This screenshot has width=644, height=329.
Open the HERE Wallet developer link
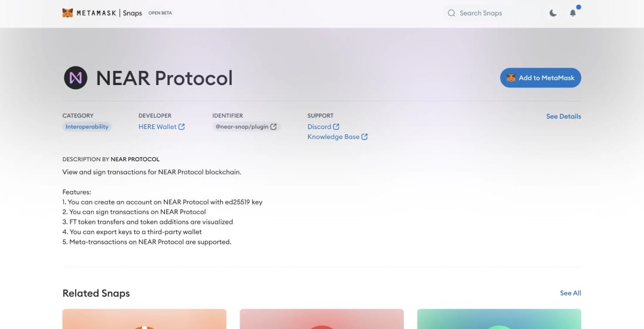coord(157,127)
